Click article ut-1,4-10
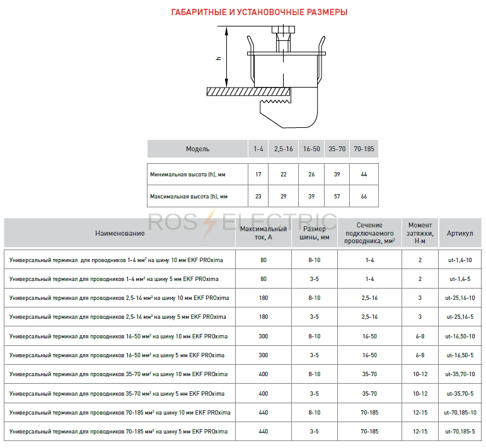 tap(460, 260)
